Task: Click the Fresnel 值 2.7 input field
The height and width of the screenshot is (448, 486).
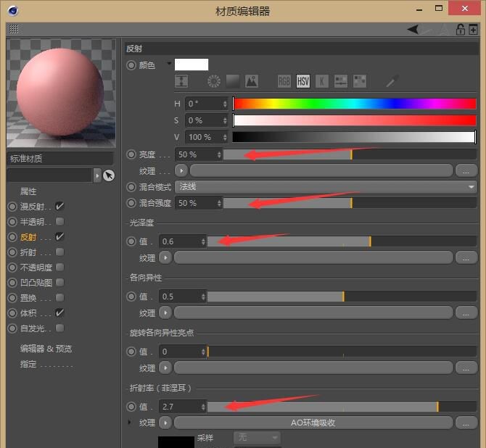Action: point(181,407)
